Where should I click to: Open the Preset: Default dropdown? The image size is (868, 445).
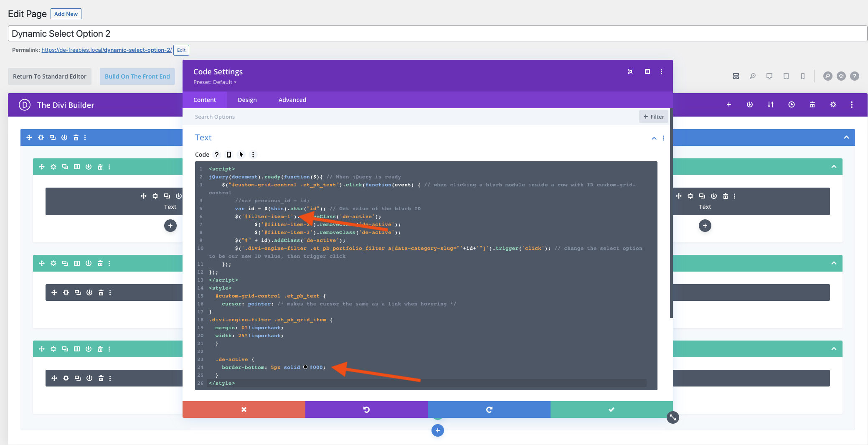tap(215, 82)
